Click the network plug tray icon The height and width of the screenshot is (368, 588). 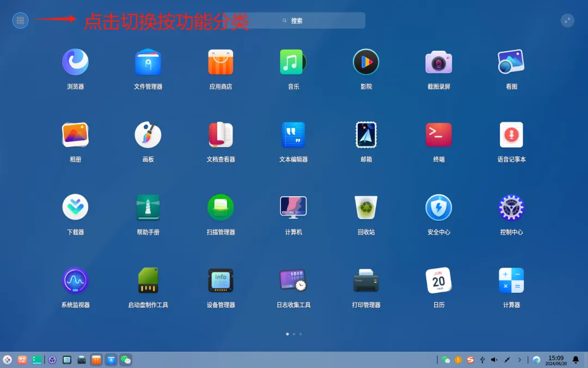(x=507, y=360)
